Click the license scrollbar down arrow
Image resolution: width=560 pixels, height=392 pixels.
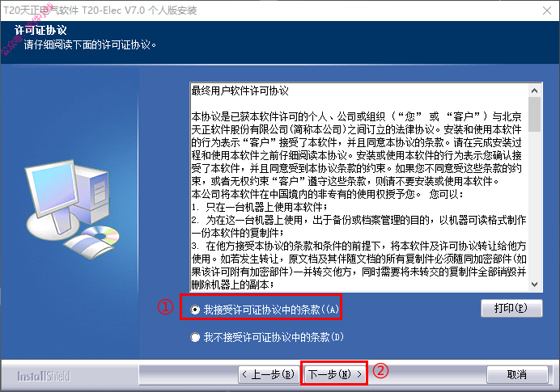535,285
